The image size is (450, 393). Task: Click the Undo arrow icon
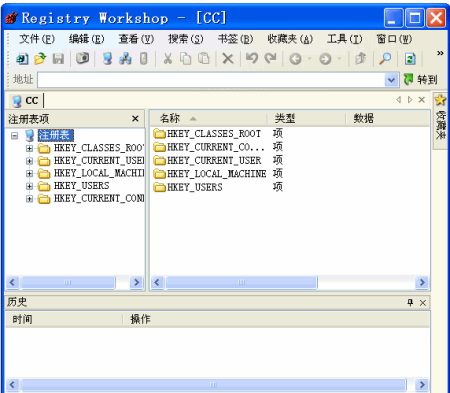(252, 59)
